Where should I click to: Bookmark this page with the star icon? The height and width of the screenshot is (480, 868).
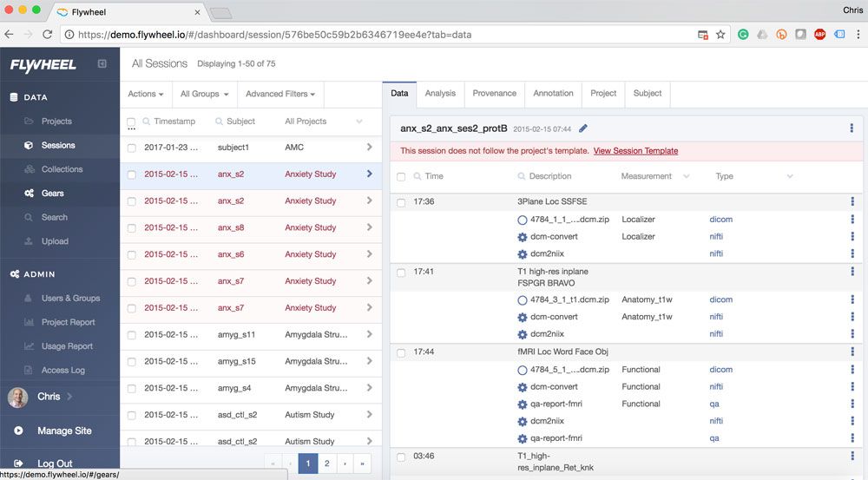(720, 35)
